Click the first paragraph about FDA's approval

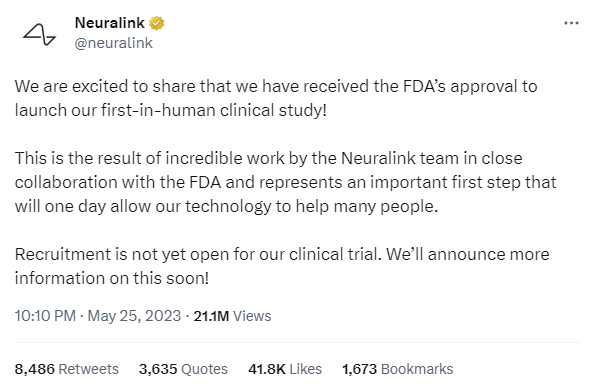276,98
